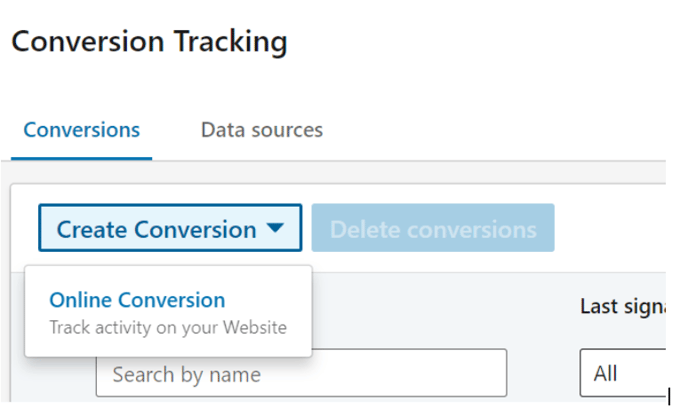Go to Data sources in the tab bar
The image size is (688, 416).
pos(262,130)
